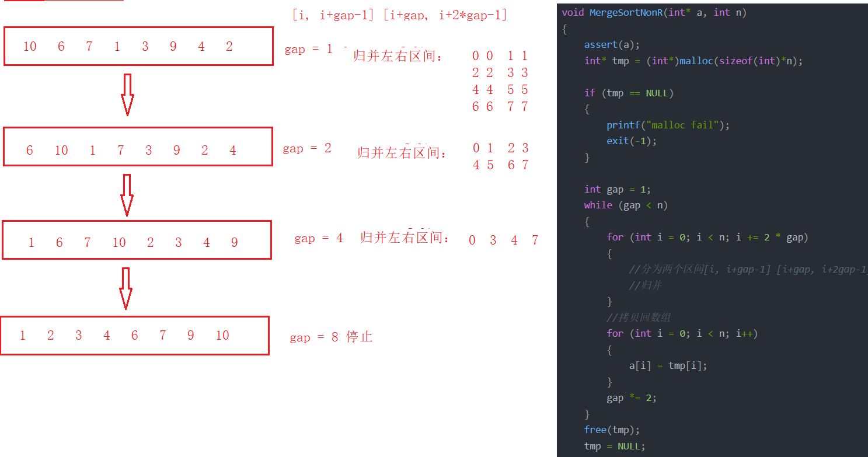Click the index row "4 4 5 5"
Viewport: 868px width, 457px height.
tap(500, 90)
